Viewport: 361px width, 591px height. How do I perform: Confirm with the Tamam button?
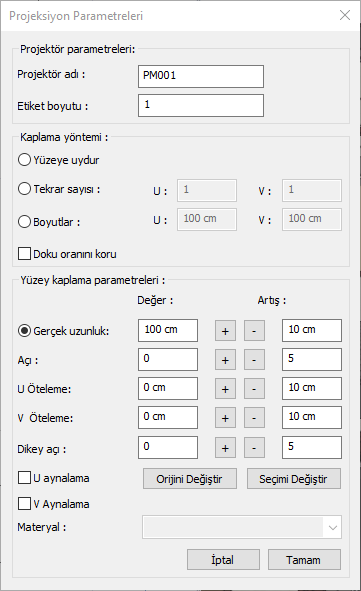click(x=304, y=559)
